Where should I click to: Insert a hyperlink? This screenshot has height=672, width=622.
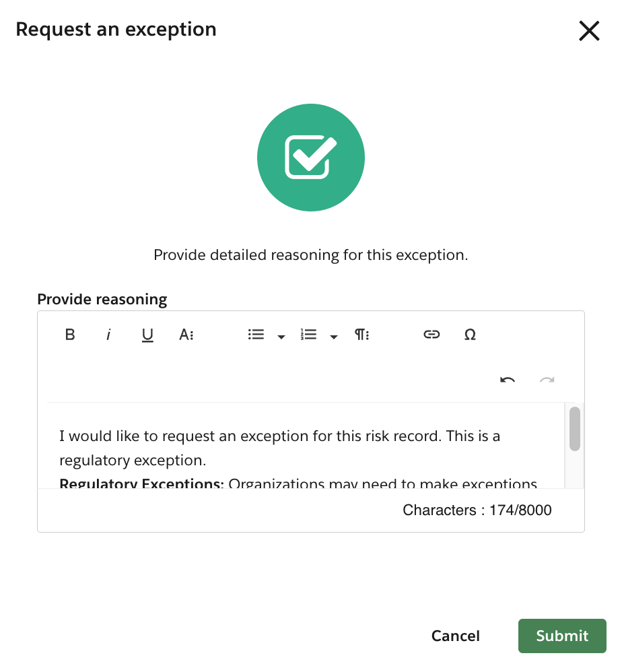(431, 335)
